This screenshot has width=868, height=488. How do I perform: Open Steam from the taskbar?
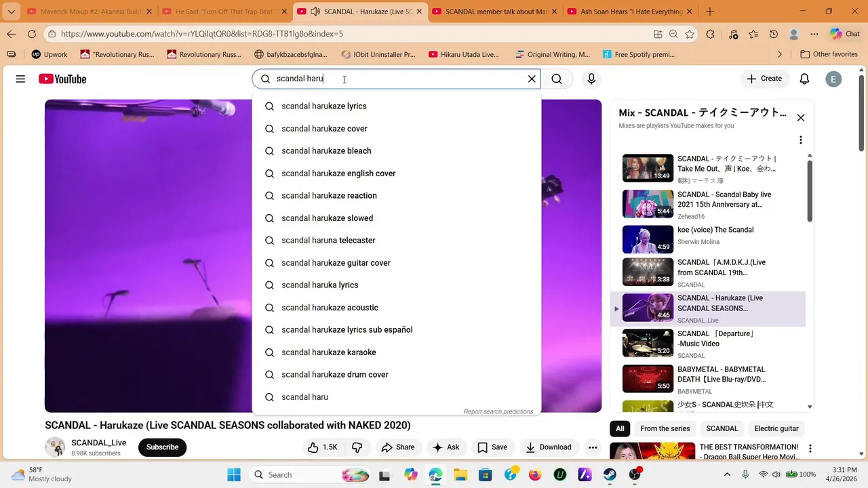[x=610, y=475]
